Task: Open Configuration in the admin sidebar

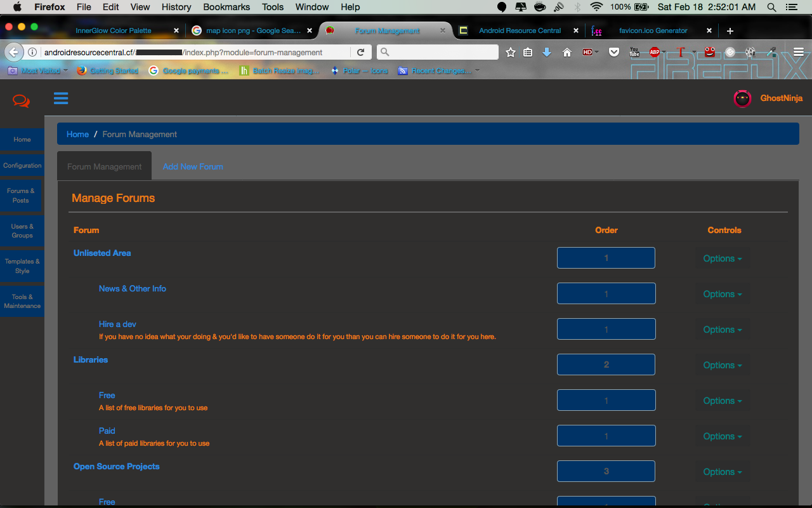Action: coord(22,165)
